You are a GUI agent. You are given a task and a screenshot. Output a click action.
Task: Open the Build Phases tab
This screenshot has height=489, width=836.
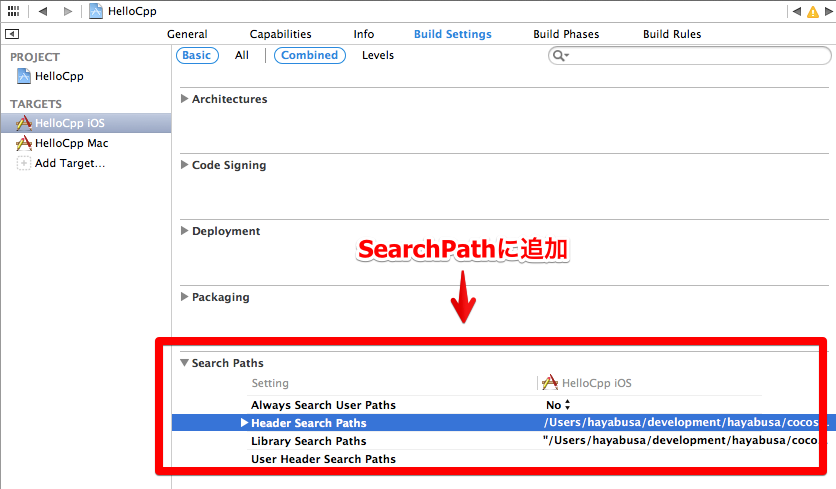click(566, 34)
